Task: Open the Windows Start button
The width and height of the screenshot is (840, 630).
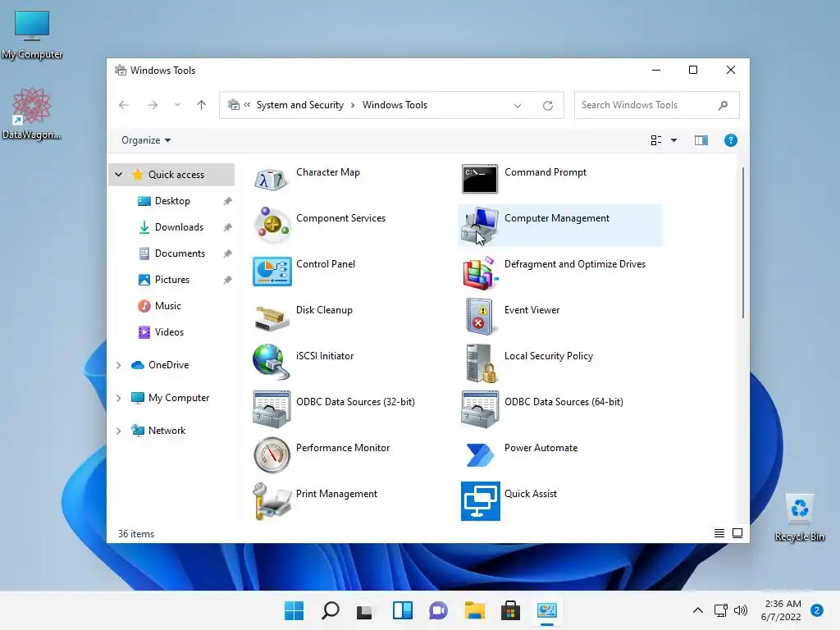Action: 294,610
